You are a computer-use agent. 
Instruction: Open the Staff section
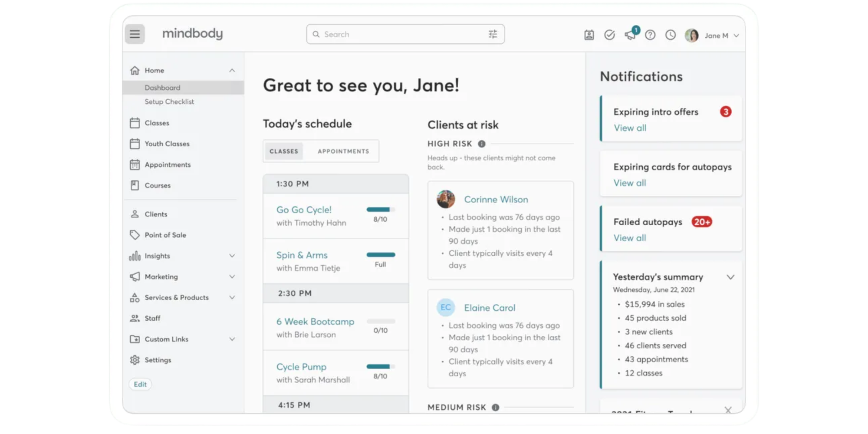[152, 318]
